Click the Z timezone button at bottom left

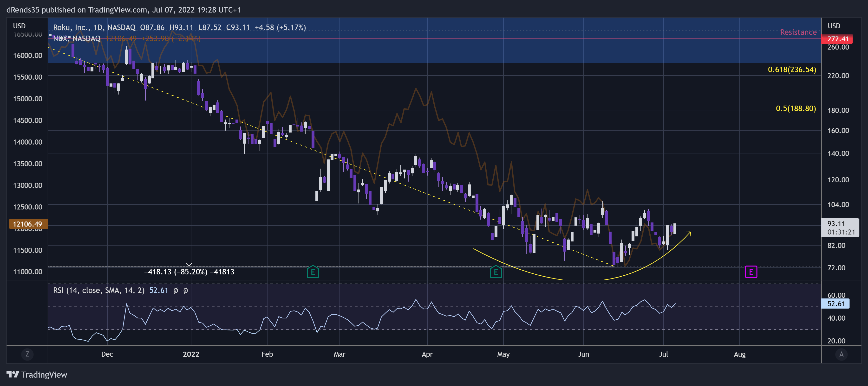[27, 354]
